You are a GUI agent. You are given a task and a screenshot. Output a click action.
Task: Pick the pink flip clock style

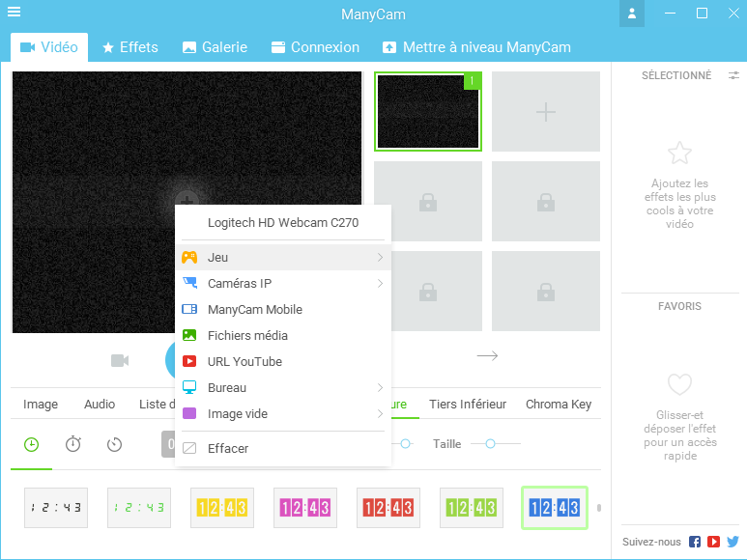(305, 508)
